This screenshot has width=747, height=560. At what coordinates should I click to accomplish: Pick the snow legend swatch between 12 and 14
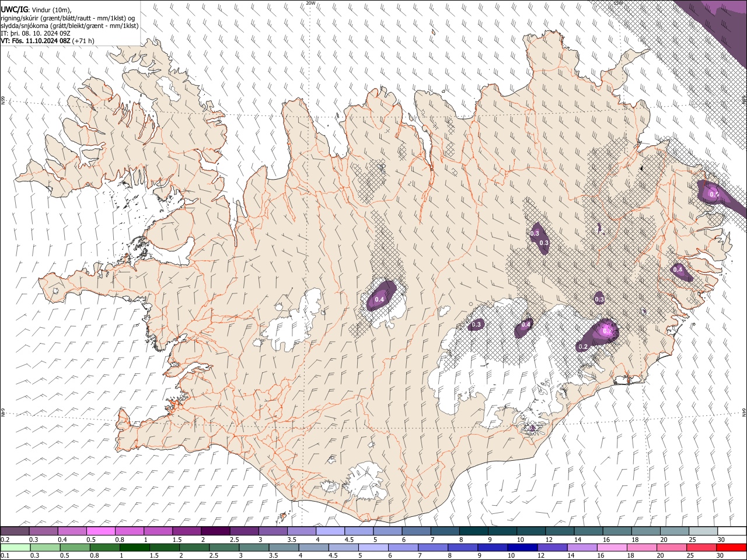click(x=560, y=531)
